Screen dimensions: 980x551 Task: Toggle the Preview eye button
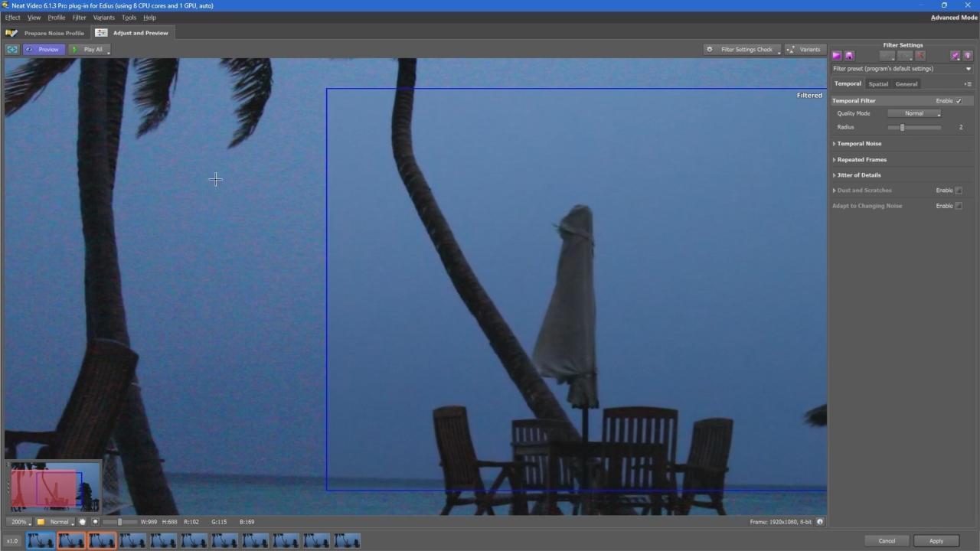(44, 50)
